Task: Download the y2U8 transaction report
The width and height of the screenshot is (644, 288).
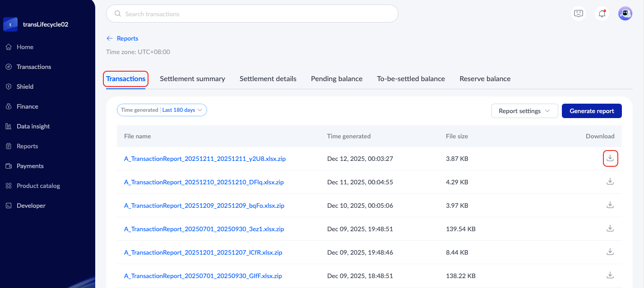Action: click(x=610, y=158)
